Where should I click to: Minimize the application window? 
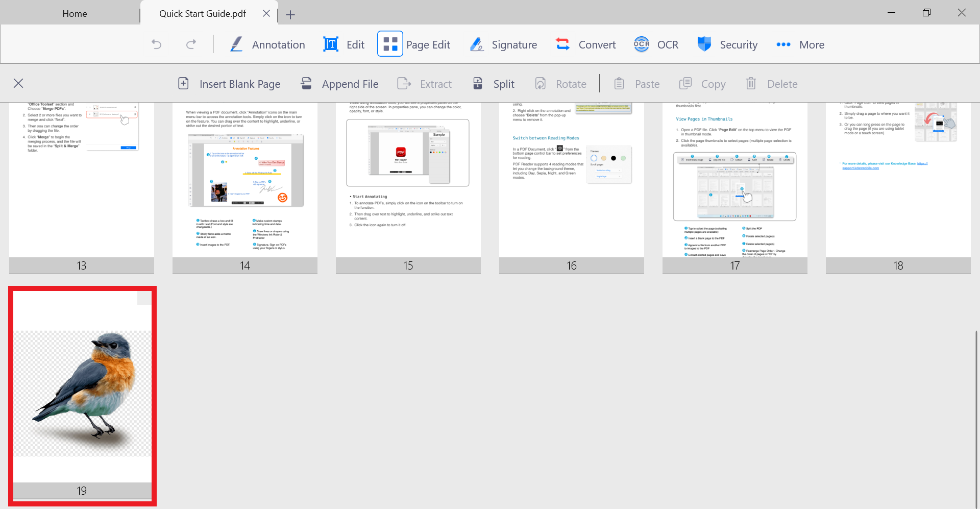(x=892, y=13)
